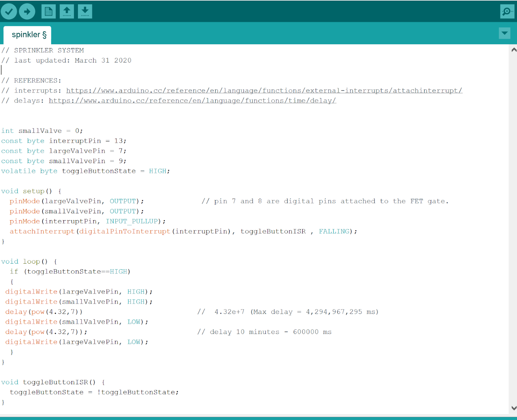This screenshot has height=420, width=517.
Task: Click the "largeValvePin = 7;" declaration
Action: tap(88, 151)
